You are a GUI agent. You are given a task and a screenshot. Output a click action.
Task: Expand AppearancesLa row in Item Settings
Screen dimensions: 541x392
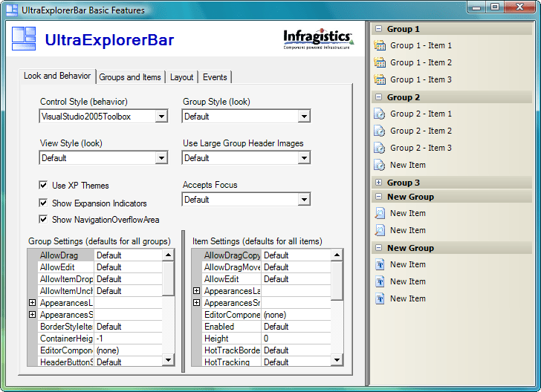[x=196, y=290]
